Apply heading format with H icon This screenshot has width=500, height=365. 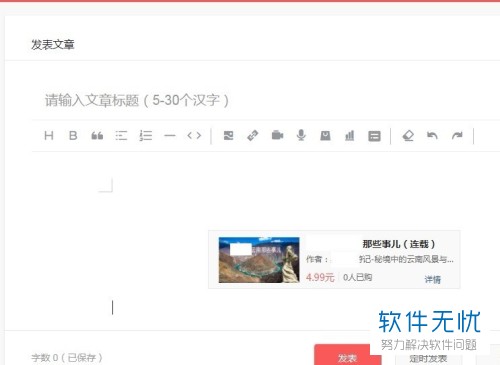[x=49, y=136]
